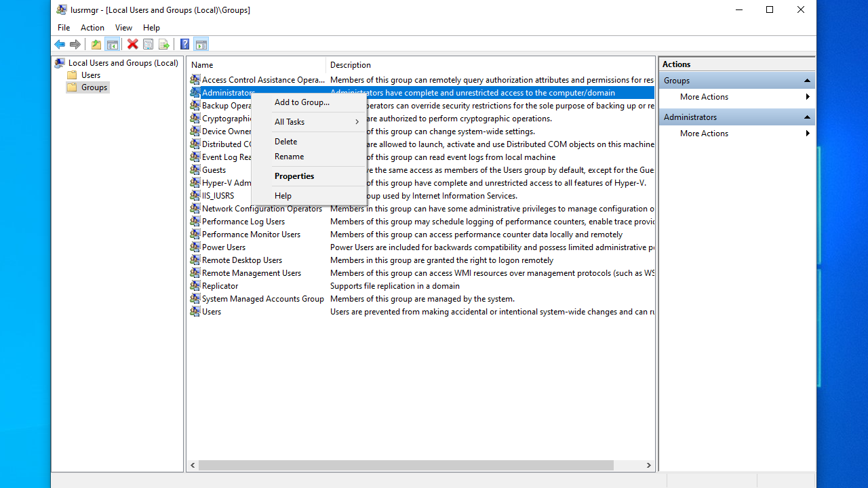Expand More Actions under Administrators
Screen dimensions: 868x488
[x=704, y=134]
